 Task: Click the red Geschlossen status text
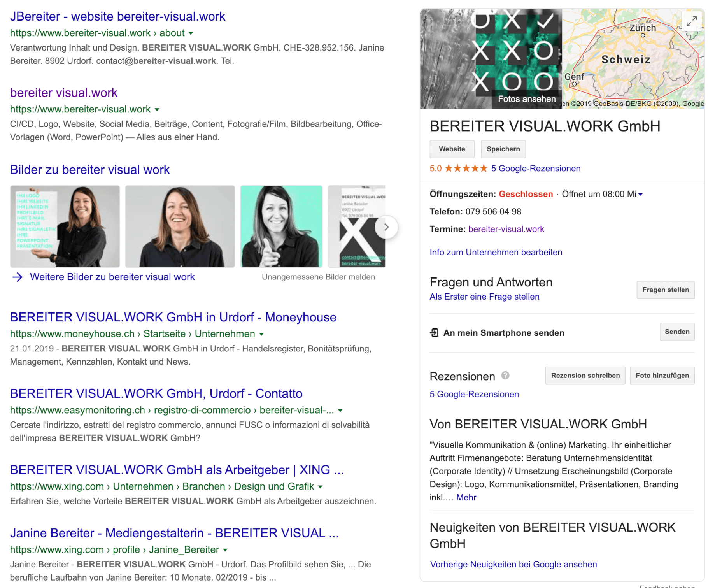pyautogui.click(x=526, y=194)
